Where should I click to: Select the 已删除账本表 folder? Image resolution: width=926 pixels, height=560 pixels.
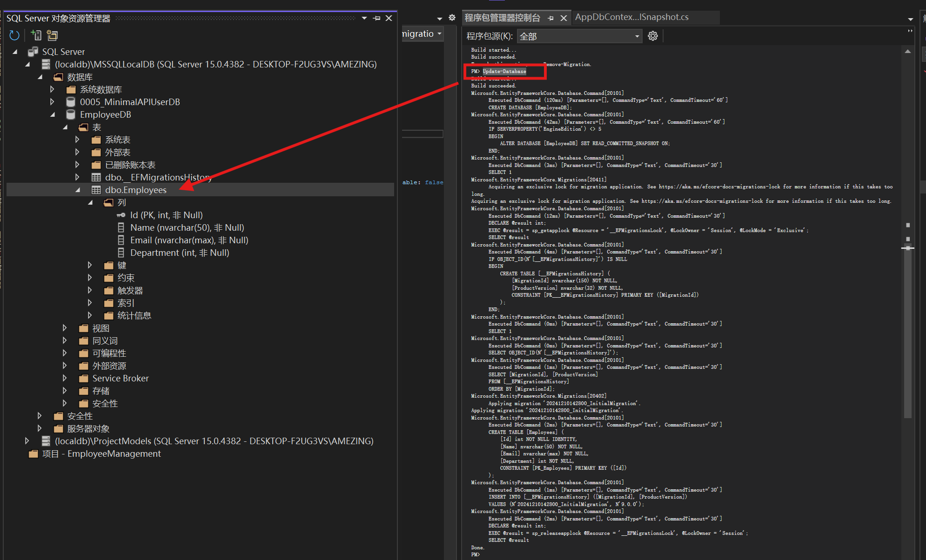coord(130,165)
